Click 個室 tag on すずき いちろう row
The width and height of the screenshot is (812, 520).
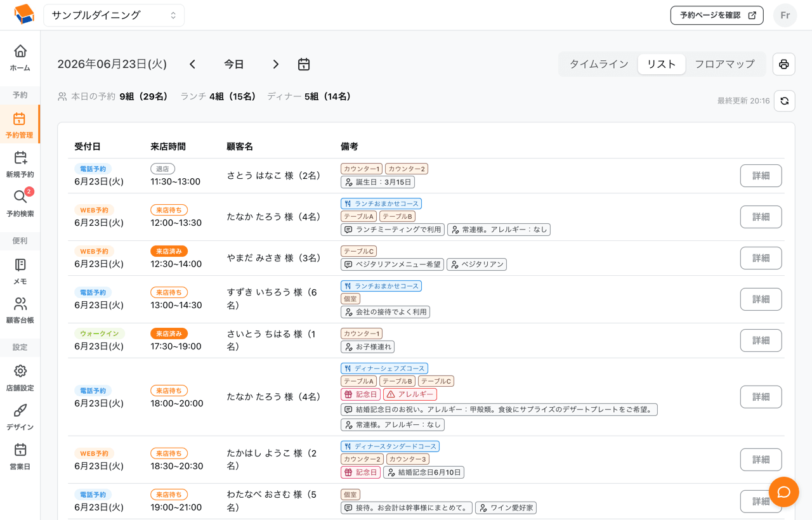[x=351, y=299]
